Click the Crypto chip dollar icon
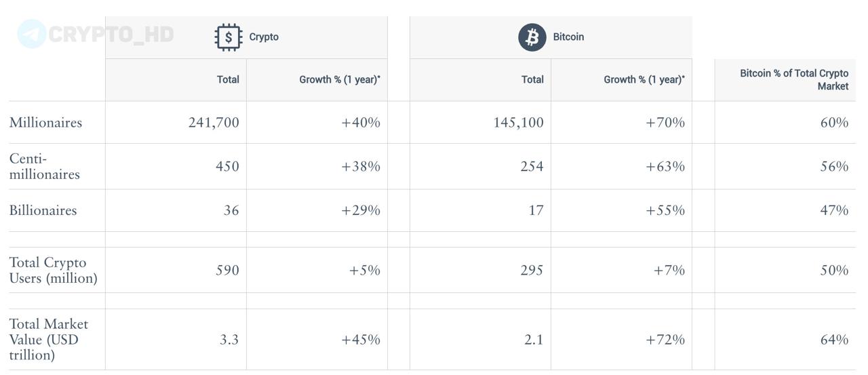Image resolution: width=868 pixels, height=375 pixels. click(x=229, y=37)
